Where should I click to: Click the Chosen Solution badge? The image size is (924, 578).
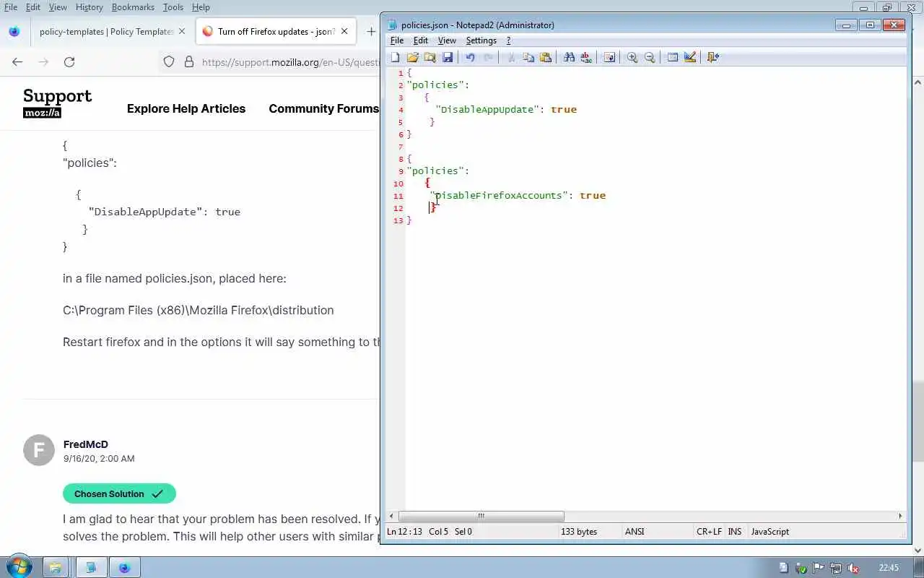pos(119,494)
